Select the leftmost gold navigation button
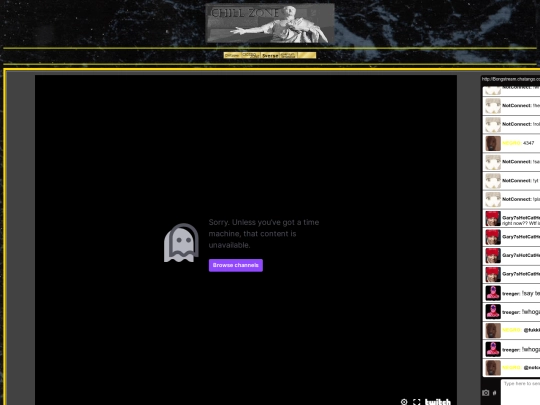Viewport: 540px width, 405px height. click(x=233, y=55)
